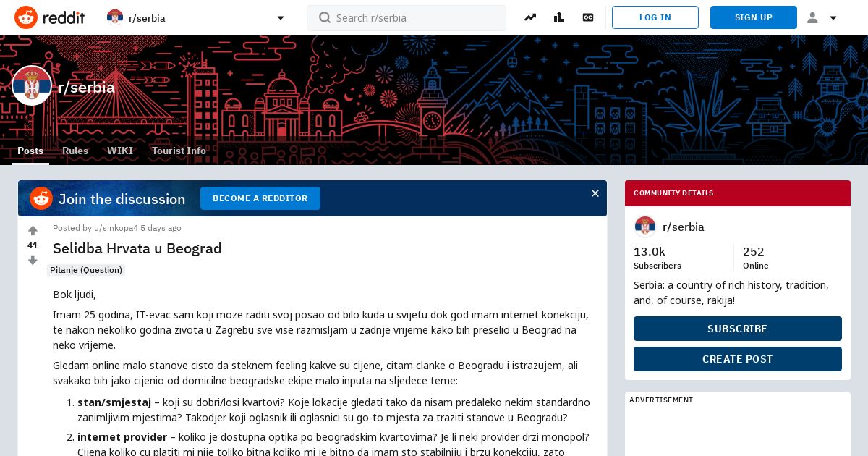Downvote the Selidba Hrvata post
This screenshot has height=456, width=868.
coord(33,260)
